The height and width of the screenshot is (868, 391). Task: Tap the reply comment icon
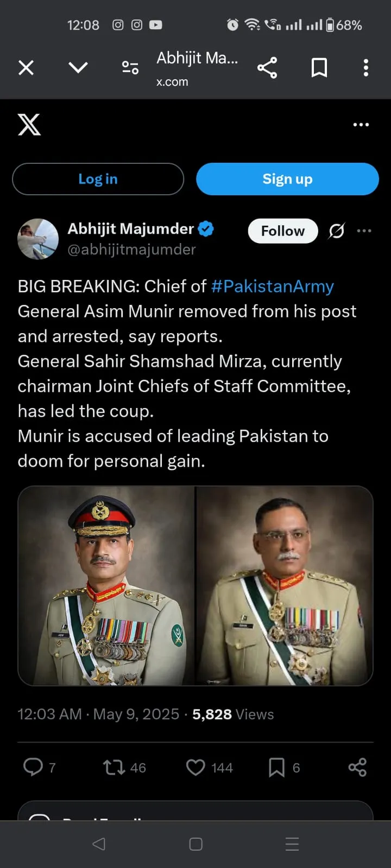coord(33,767)
